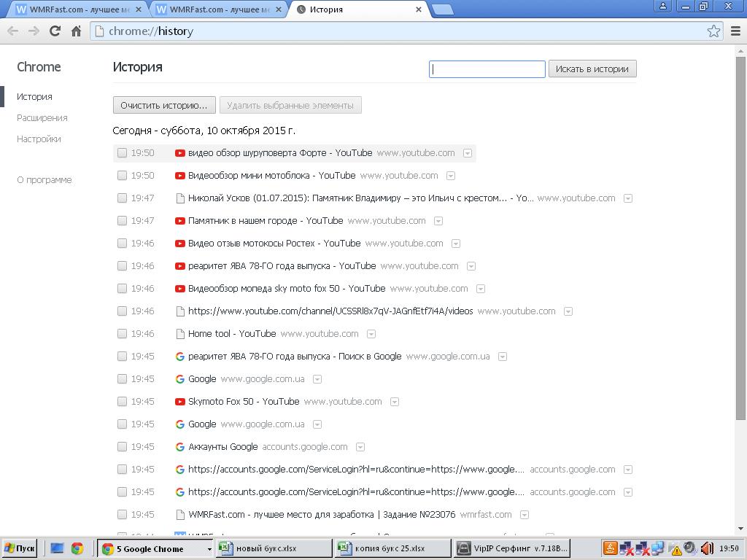Check the box for мини мотоблока entry
747x560 pixels.
122,176
